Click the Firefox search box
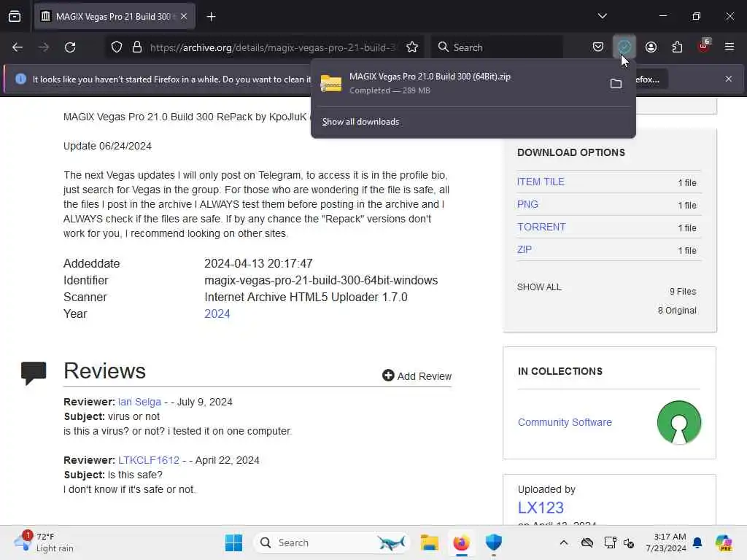The image size is (747, 560). tap(498, 47)
